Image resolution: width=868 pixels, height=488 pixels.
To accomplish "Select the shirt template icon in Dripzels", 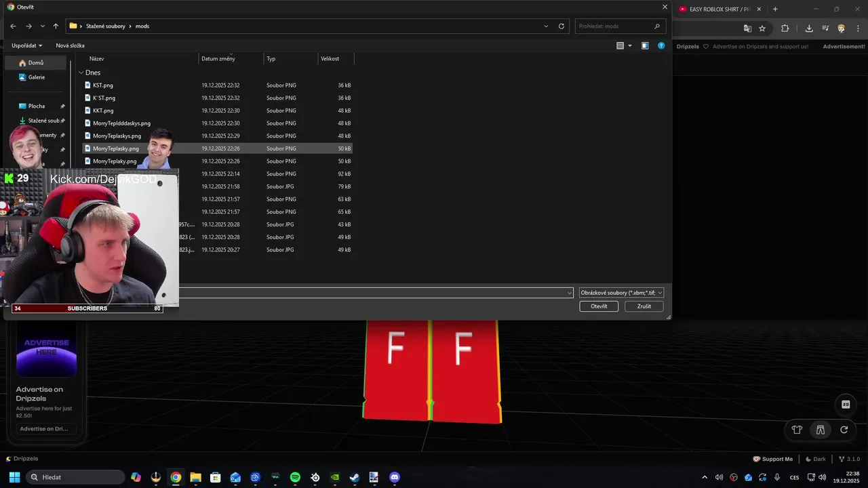I will click(797, 430).
